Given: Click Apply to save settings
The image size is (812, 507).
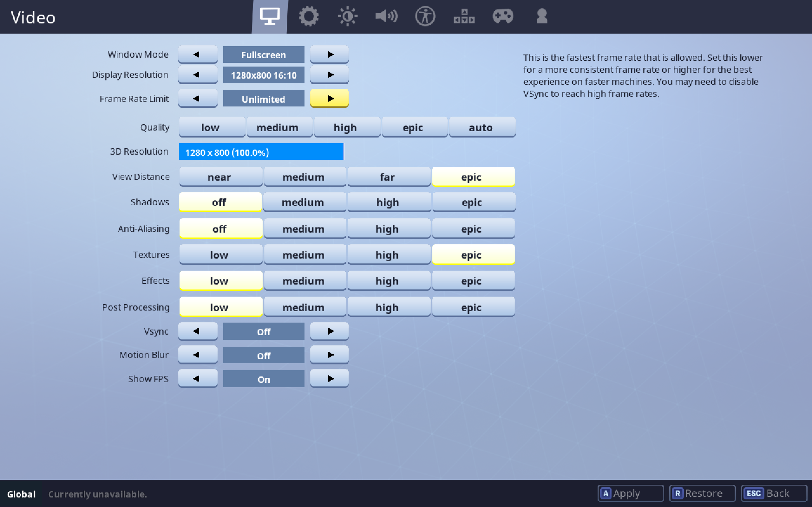Looking at the screenshot, I should [630, 494].
